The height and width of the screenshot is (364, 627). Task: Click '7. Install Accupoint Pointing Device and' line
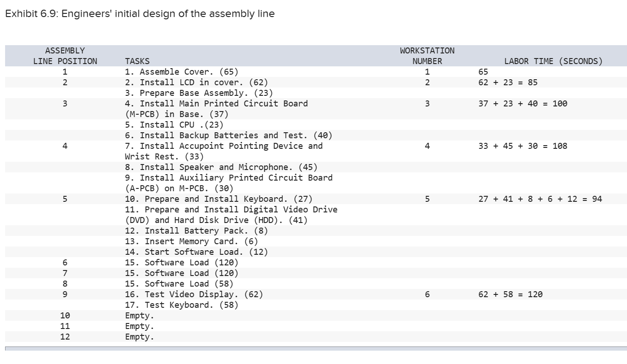[x=224, y=146]
